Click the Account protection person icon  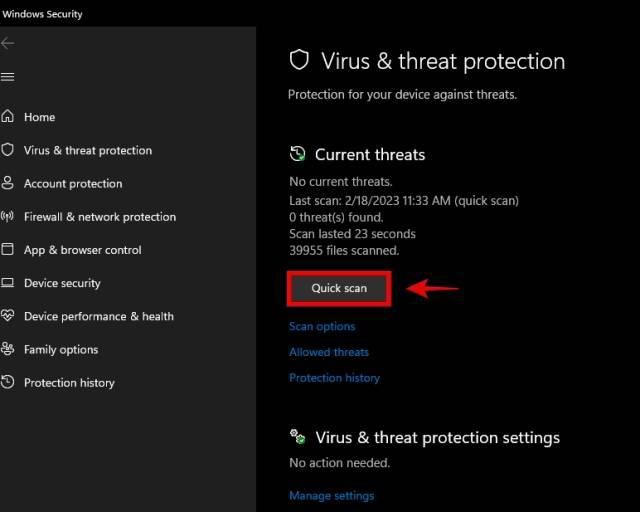(x=8, y=183)
